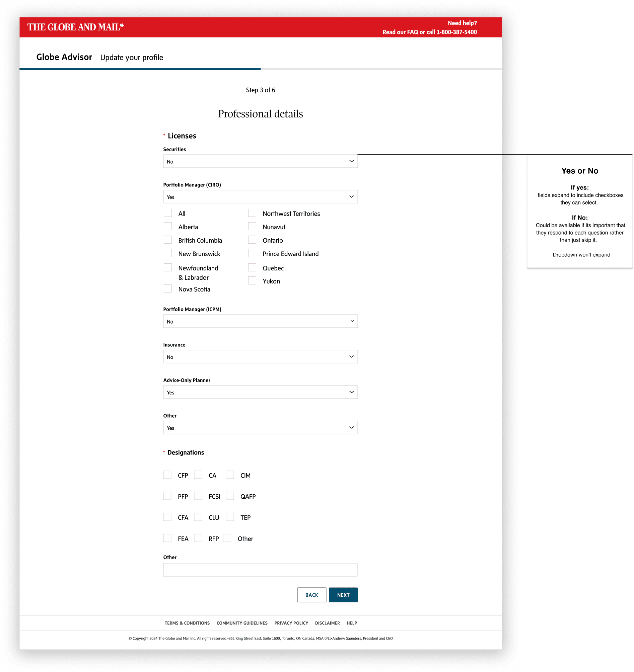The image size is (634, 672).
Task: Check the Newfoundland & Labrador checkbox
Action: coord(167,267)
